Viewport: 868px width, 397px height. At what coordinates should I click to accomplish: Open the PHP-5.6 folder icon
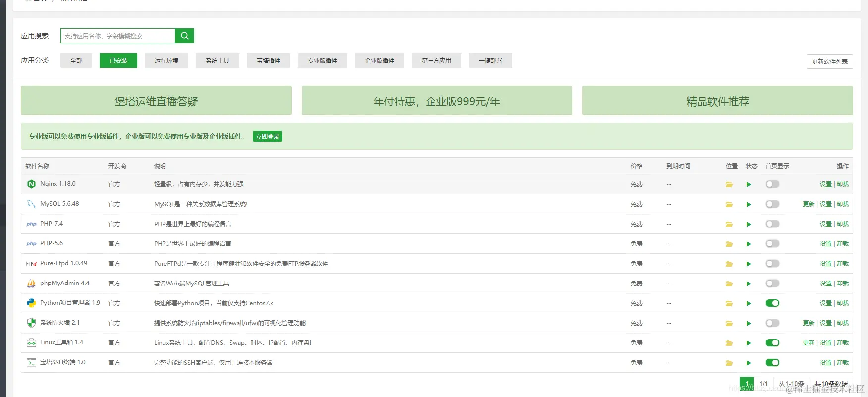729,244
